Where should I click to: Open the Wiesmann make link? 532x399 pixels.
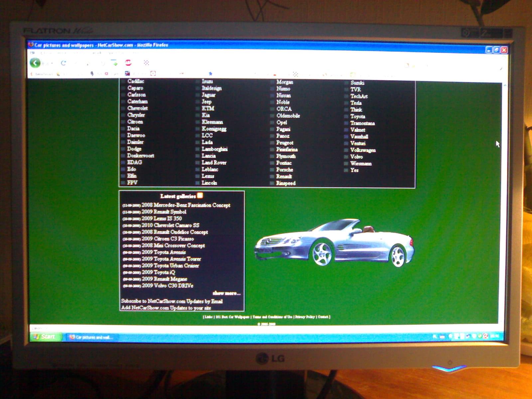tap(361, 164)
